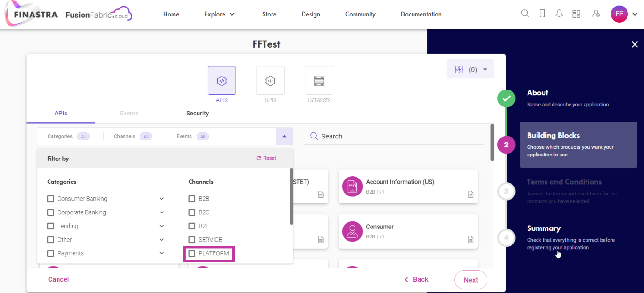Open documentation icon on Account Information (US) card
Screen dimensions: 644x293
(471, 195)
